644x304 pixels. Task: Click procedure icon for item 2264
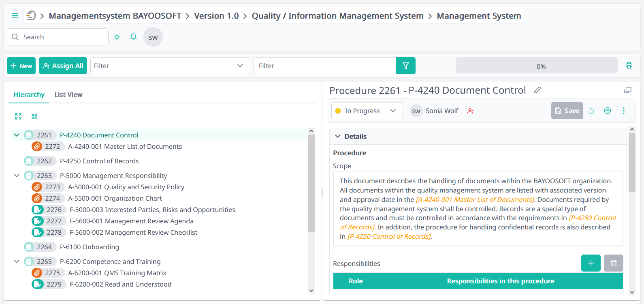point(29,247)
